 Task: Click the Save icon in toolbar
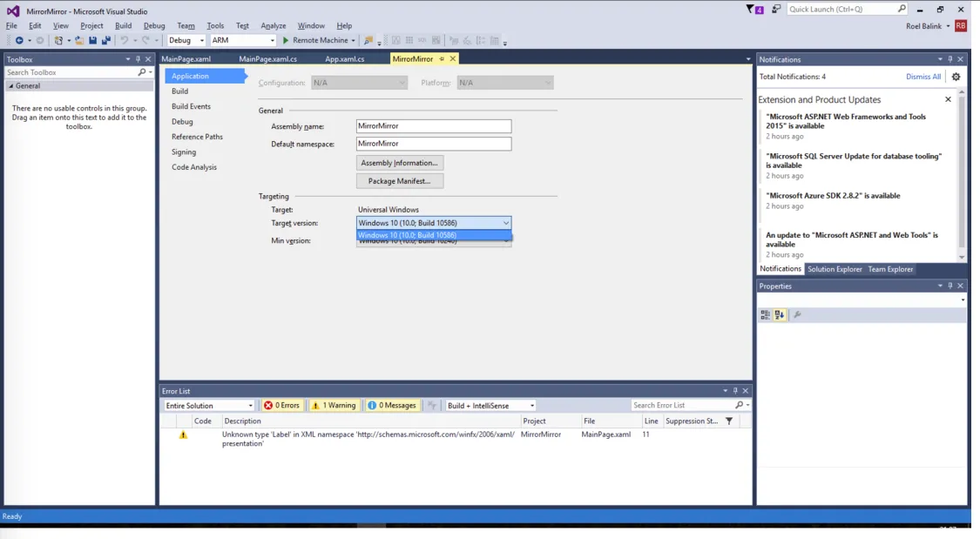92,41
